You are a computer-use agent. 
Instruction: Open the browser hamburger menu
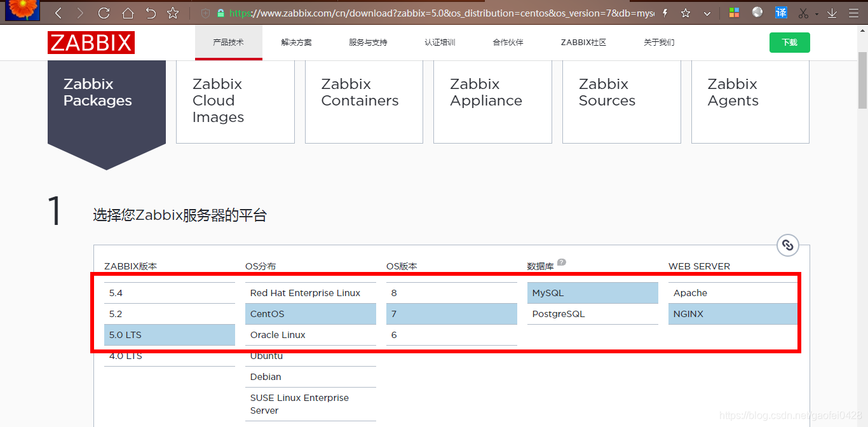tap(853, 13)
